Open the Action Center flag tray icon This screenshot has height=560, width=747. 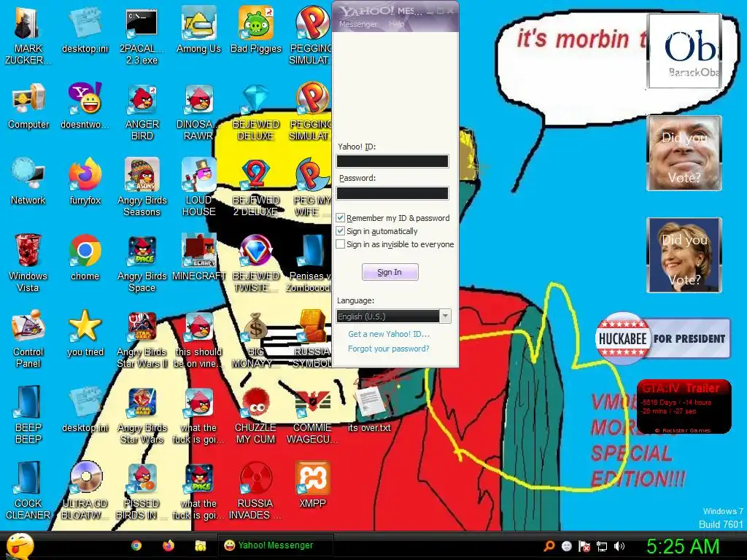[x=584, y=546]
